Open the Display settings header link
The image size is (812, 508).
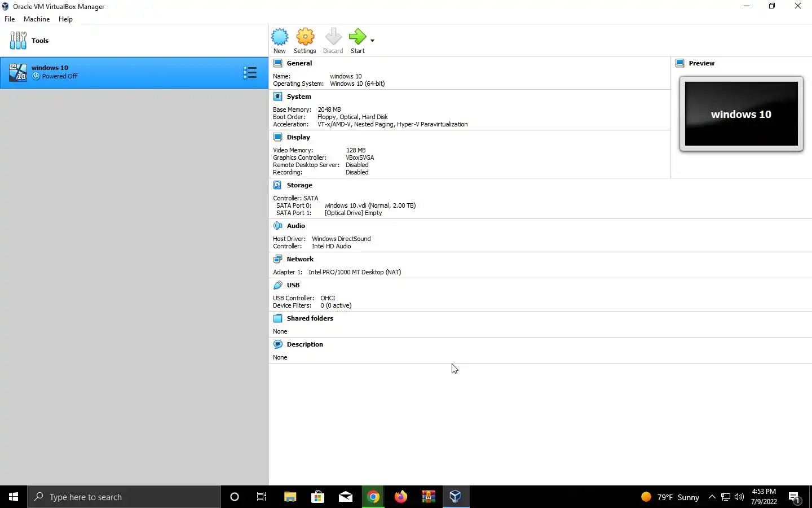point(298,137)
